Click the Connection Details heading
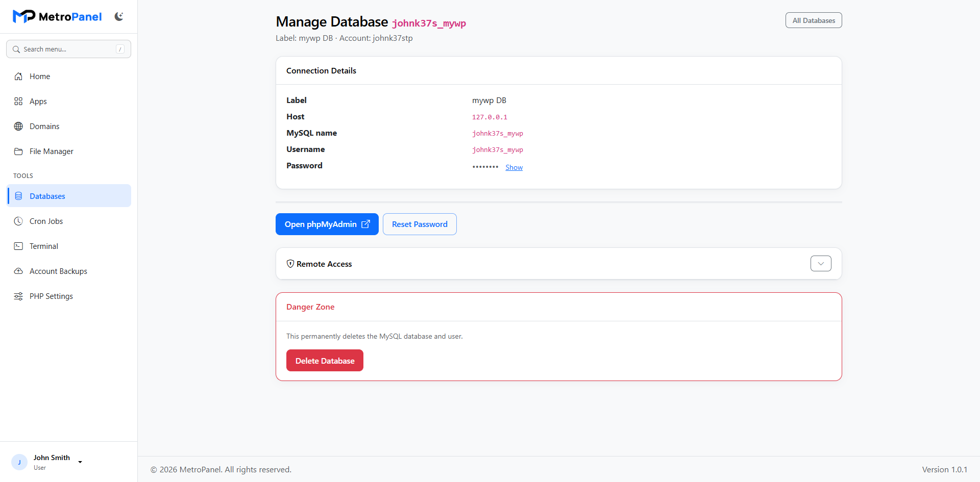980x482 pixels. [321, 71]
